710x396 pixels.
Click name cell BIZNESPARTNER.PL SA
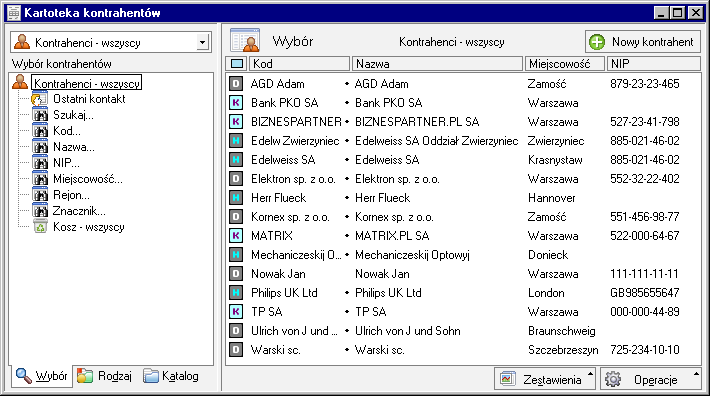pos(417,122)
